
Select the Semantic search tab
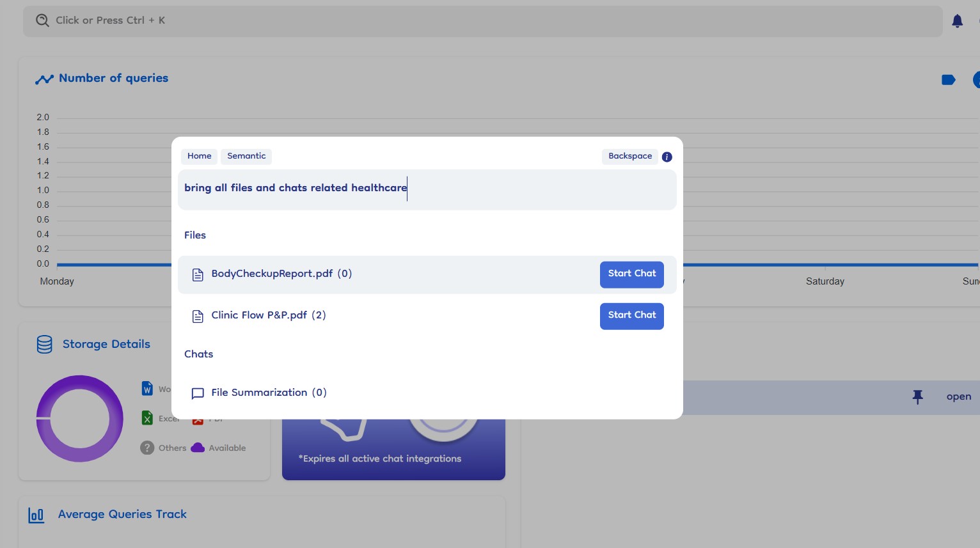coord(246,156)
